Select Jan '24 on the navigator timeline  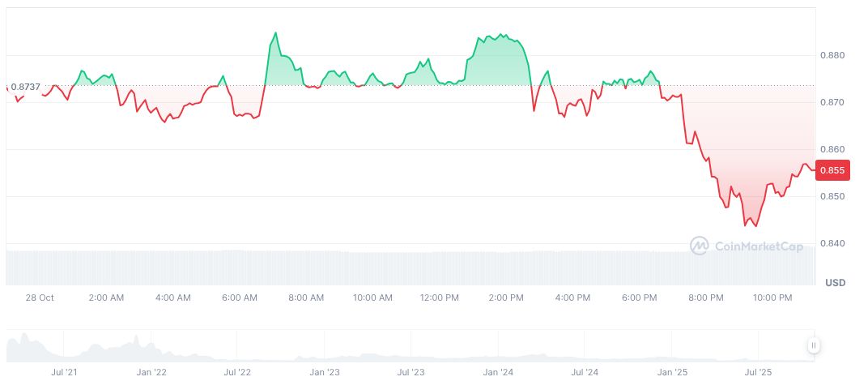(497, 373)
